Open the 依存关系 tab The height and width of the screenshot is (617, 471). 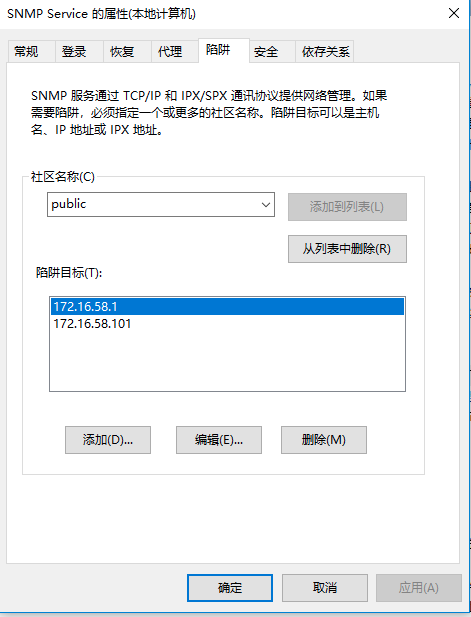tap(325, 51)
